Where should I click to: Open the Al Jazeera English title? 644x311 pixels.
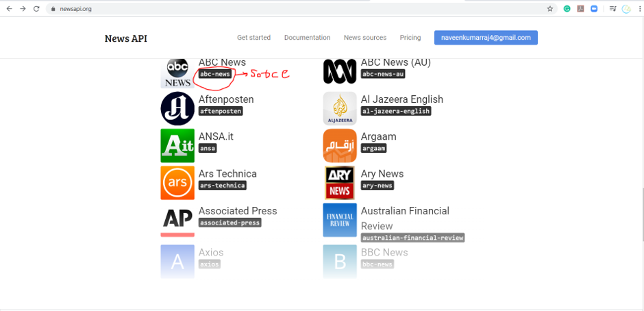pos(402,99)
